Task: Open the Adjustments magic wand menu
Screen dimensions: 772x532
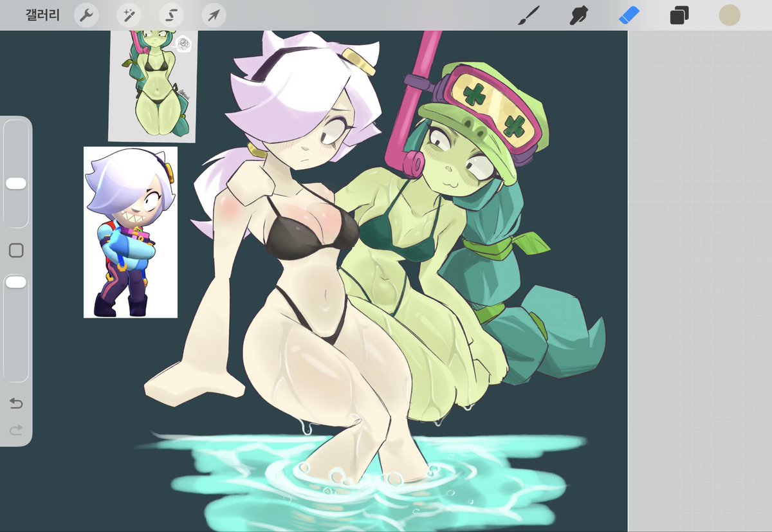Action: coord(129,15)
